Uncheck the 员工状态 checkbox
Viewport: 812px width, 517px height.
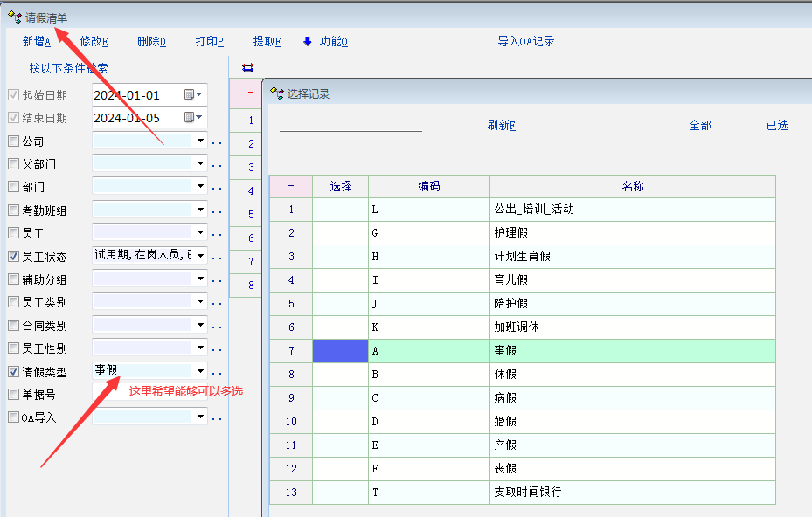pos(13,257)
